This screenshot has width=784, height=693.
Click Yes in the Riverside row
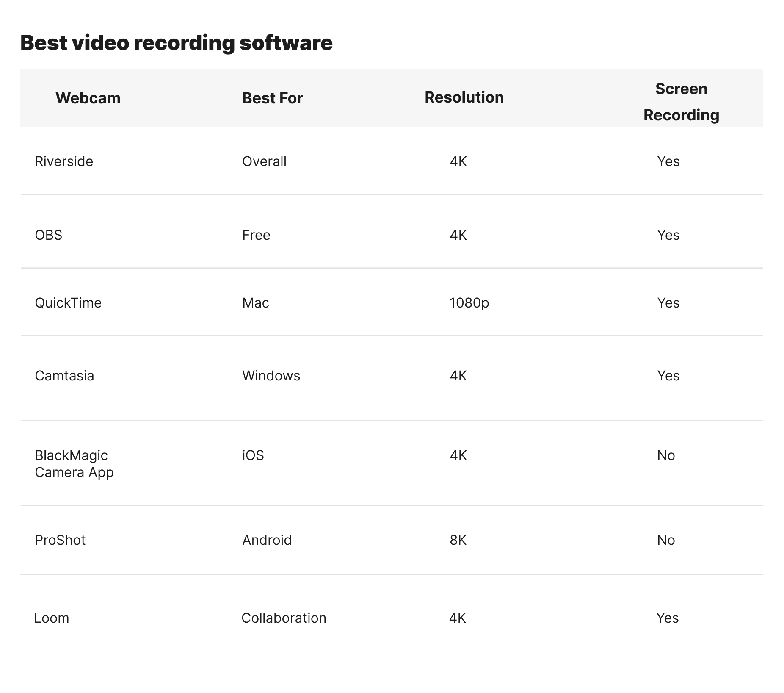point(668,161)
